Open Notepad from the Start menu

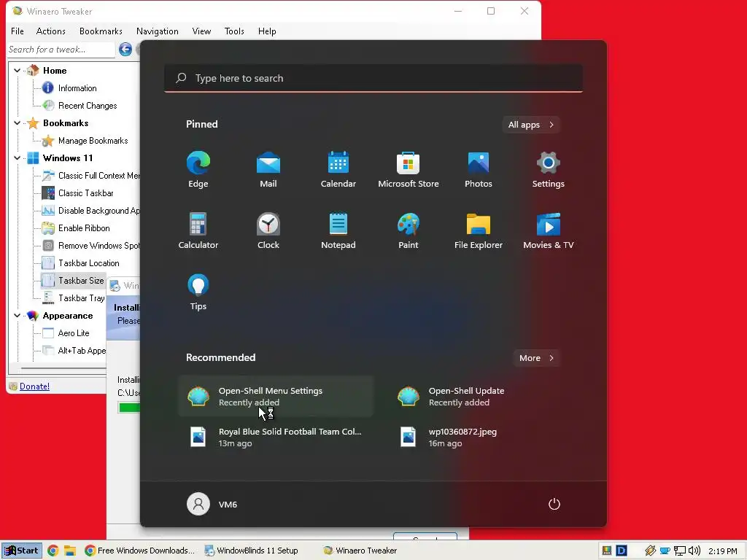pos(338,231)
